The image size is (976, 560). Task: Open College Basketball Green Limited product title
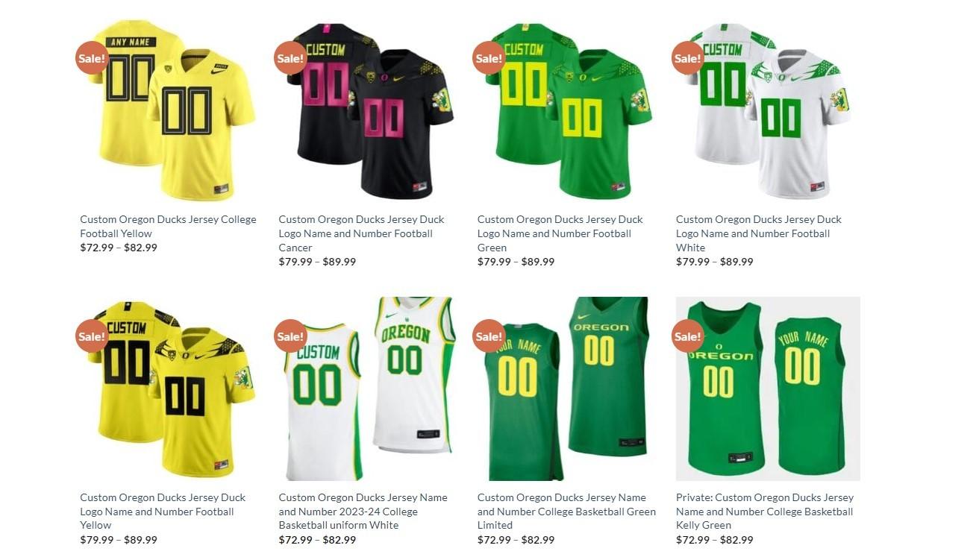point(567,512)
